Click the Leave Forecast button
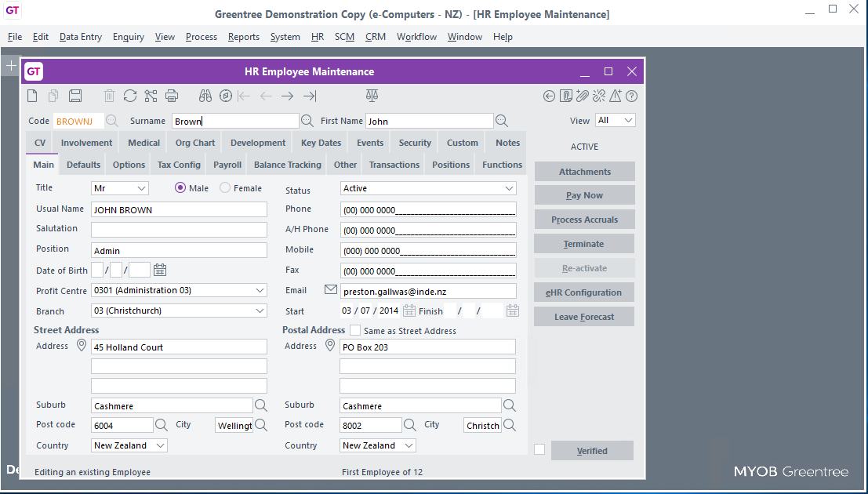Image resolution: width=868 pixels, height=494 pixels. pos(585,317)
